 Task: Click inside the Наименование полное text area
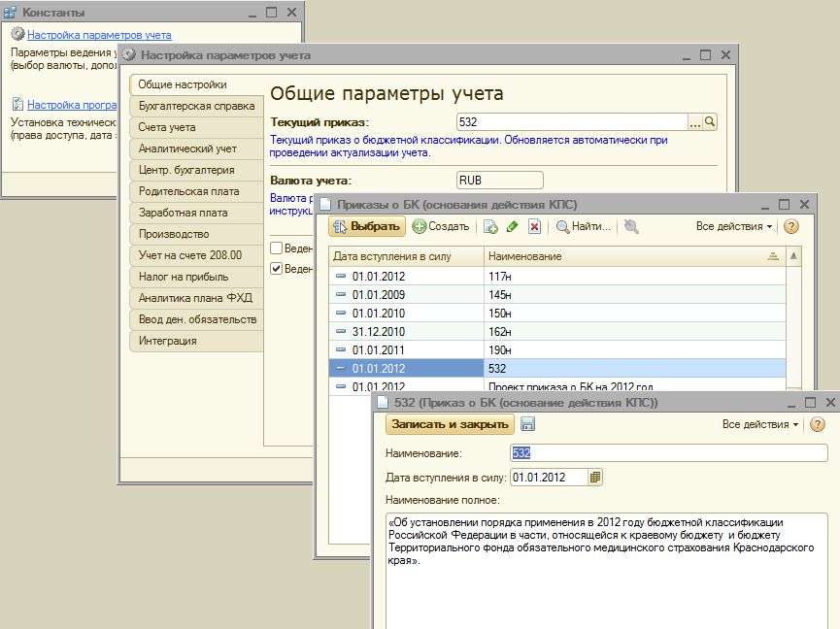606,570
